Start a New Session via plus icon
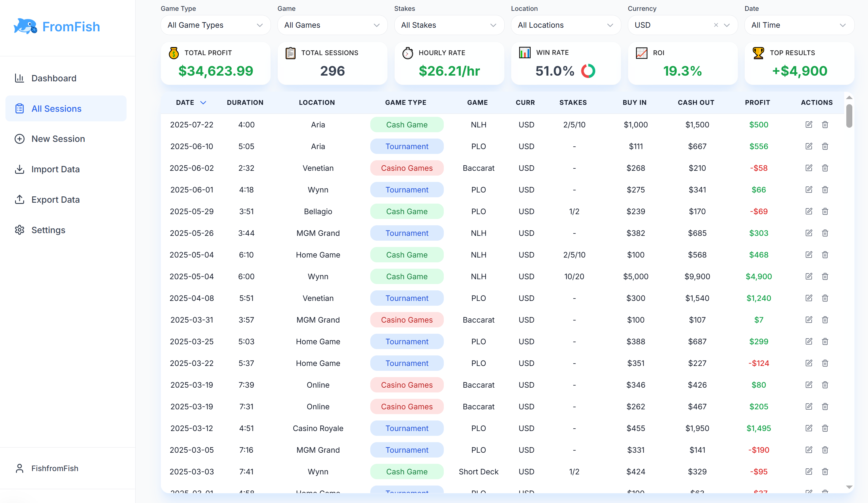The width and height of the screenshot is (868, 503). [19, 139]
